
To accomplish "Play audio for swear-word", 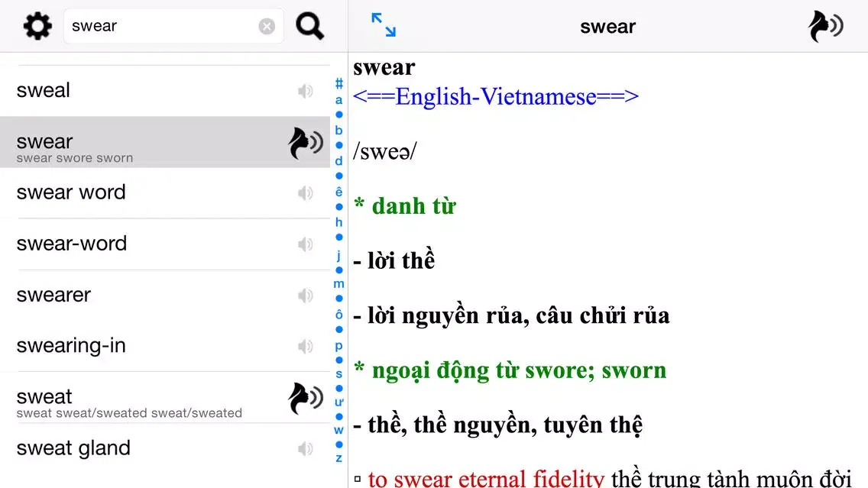I will click(306, 244).
